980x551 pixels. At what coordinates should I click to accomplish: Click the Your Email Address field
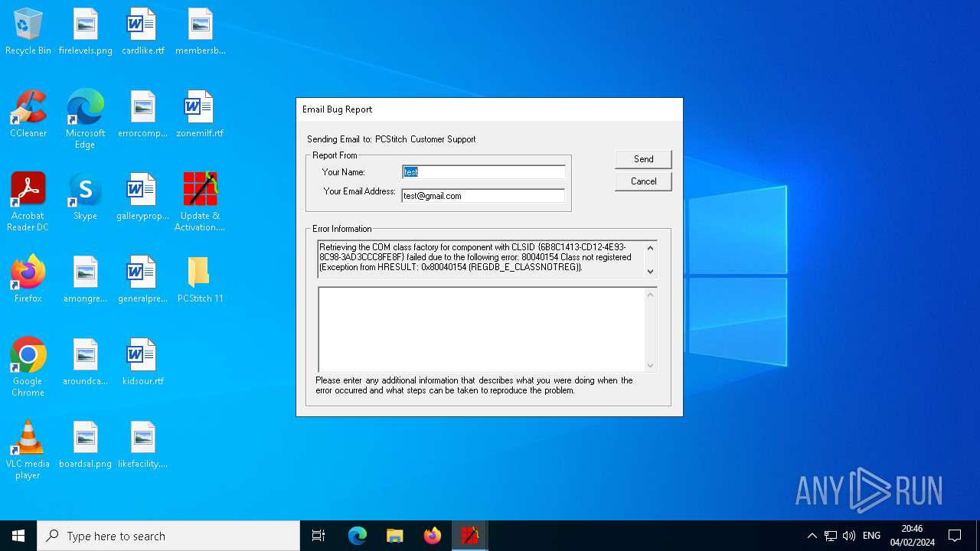tap(483, 196)
